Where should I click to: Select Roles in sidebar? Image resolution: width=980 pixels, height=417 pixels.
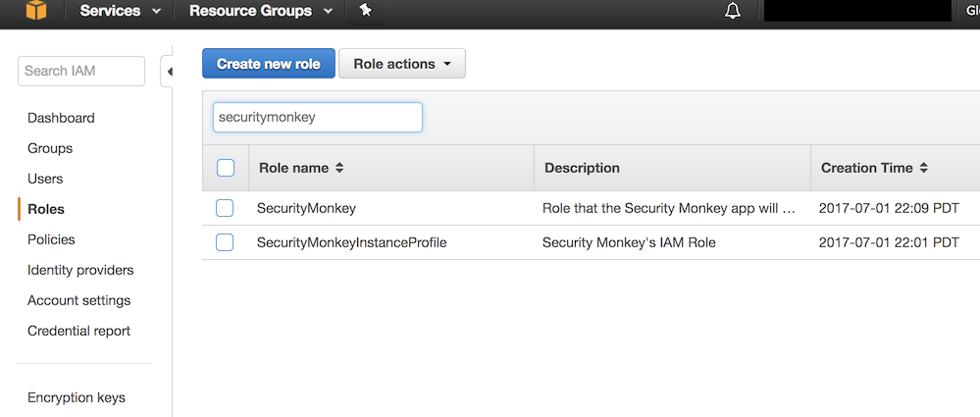pos(46,209)
